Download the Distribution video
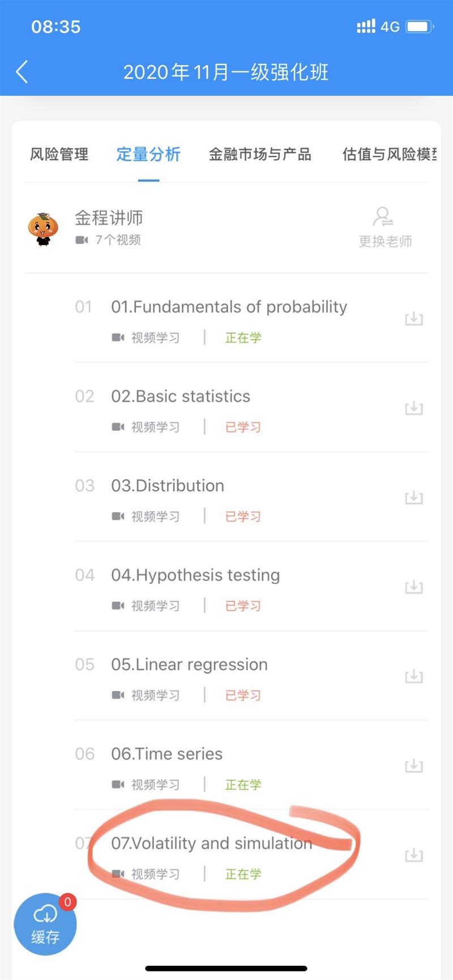 (x=414, y=498)
